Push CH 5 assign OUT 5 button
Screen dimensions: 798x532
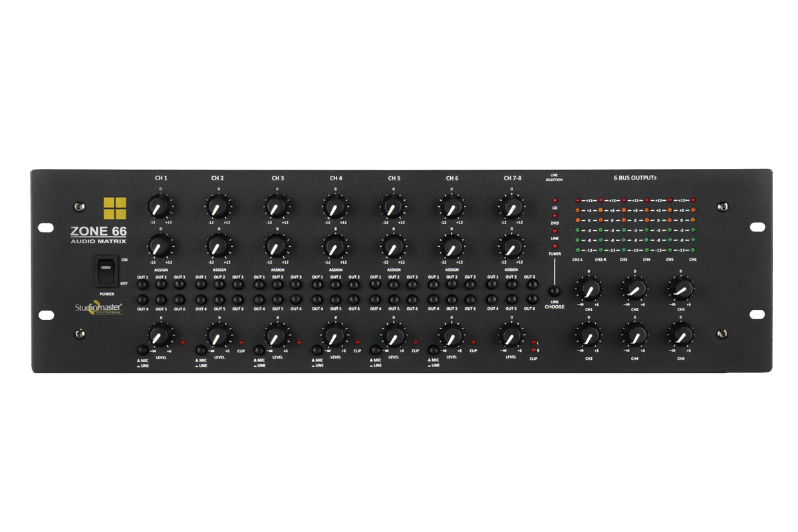tap(394, 300)
